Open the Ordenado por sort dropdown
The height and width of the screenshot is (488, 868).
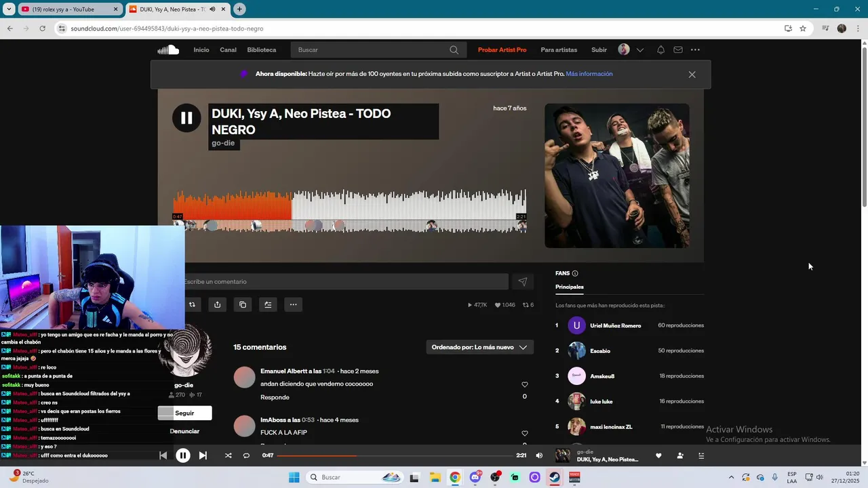click(479, 347)
